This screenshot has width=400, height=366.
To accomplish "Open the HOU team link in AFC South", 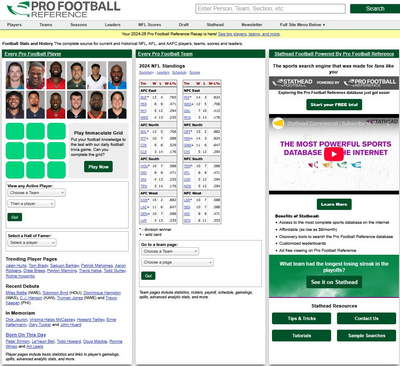I will tap(144, 166).
